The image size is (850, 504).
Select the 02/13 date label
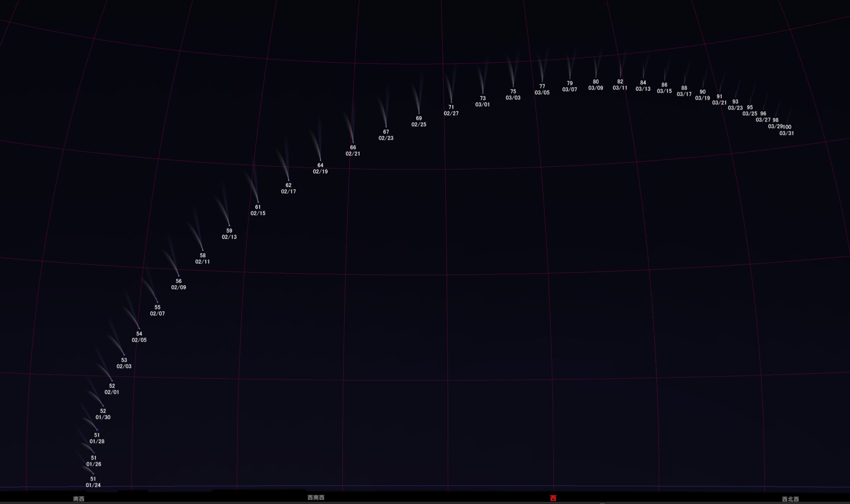[x=229, y=237]
